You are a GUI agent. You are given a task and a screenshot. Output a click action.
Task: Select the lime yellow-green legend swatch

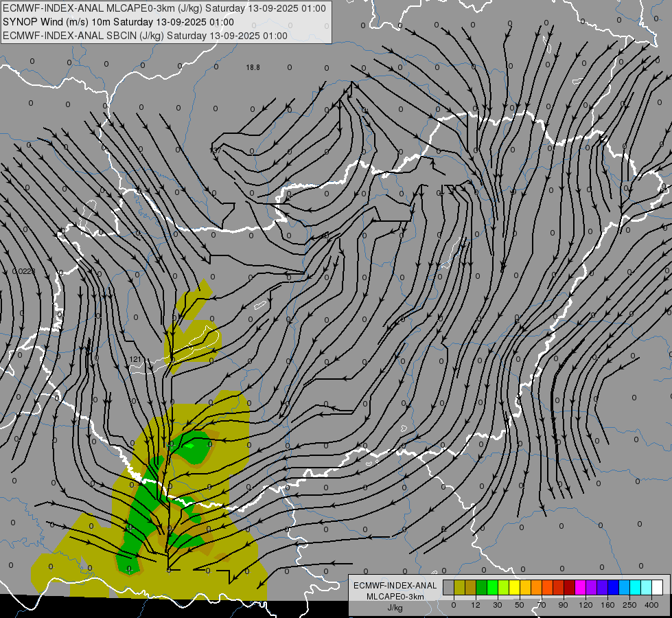[x=504, y=587]
